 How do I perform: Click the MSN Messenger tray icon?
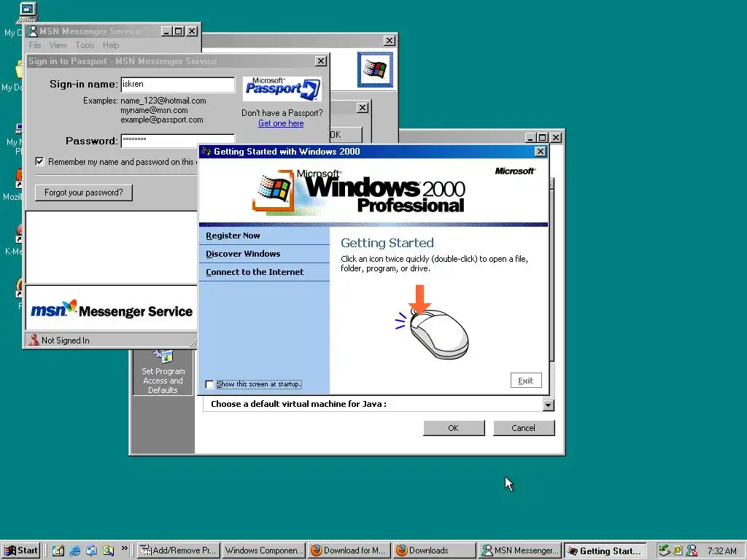692,551
